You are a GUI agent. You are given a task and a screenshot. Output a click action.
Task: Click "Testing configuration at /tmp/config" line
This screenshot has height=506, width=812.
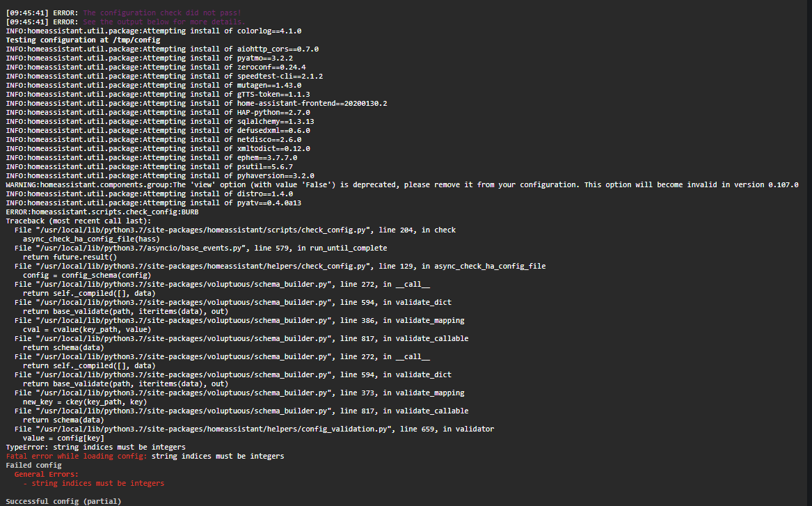click(83, 40)
